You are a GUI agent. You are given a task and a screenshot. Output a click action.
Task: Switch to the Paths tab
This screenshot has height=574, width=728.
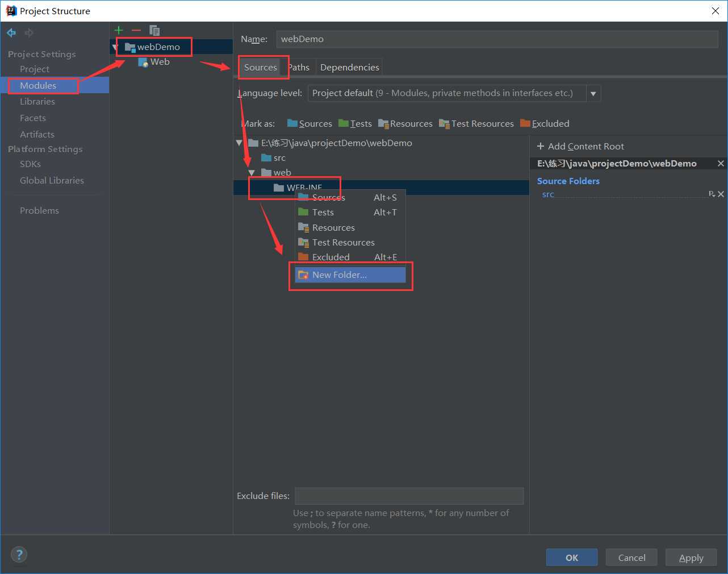[299, 67]
